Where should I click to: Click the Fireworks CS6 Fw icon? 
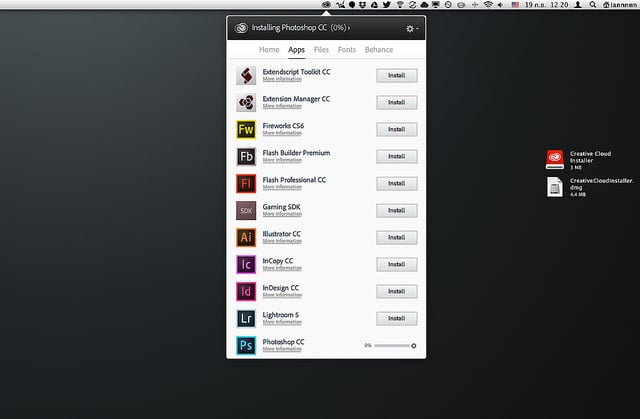point(246,129)
